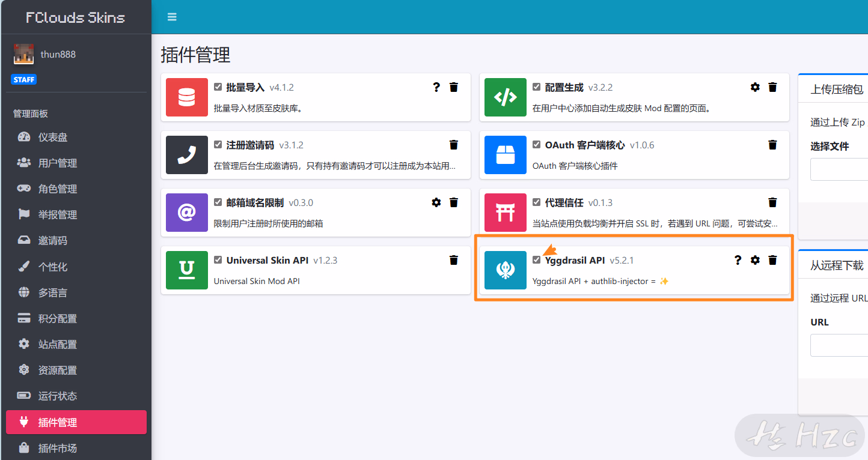Uncheck the 邮箱域名限制 plugin checkbox
Image resolution: width=868 pixels, height=460 pixels.
pyautogui.click(x=218, y=202)
